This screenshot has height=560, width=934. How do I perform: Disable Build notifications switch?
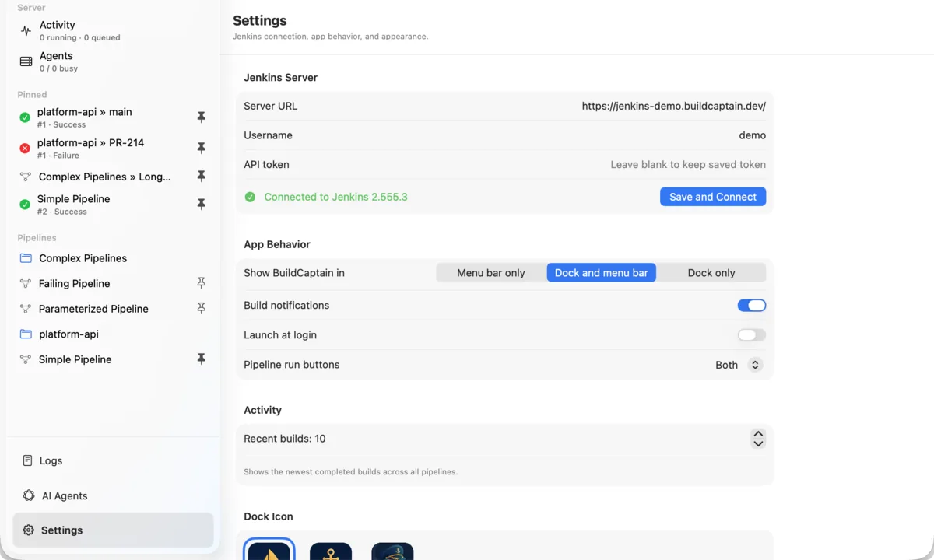pos(752,306)
